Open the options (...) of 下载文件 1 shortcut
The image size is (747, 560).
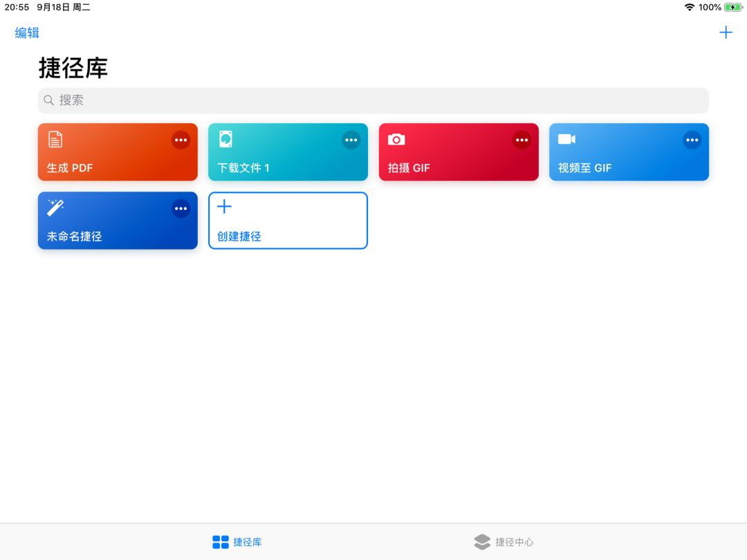351,140
